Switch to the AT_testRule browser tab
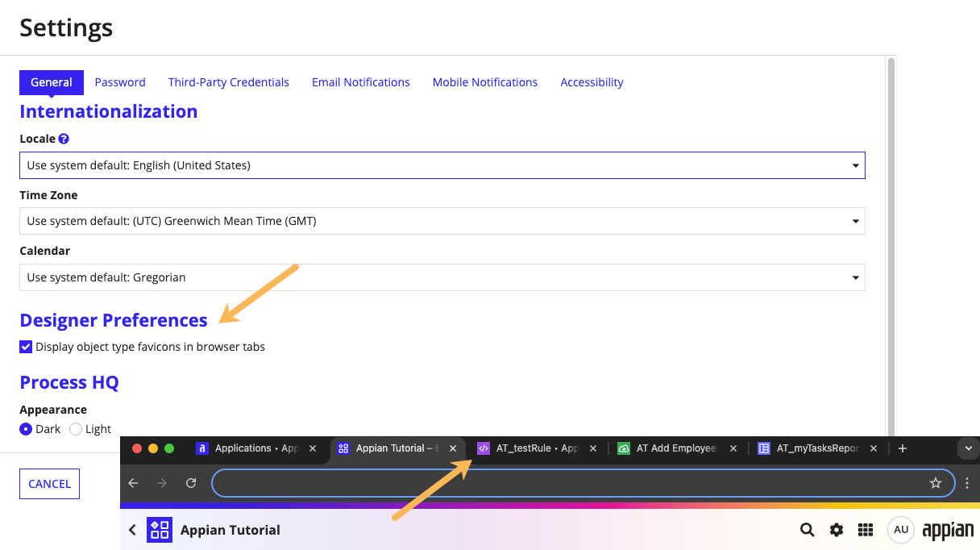The width and height of the screenshot is (980, 550). (538, 448)
